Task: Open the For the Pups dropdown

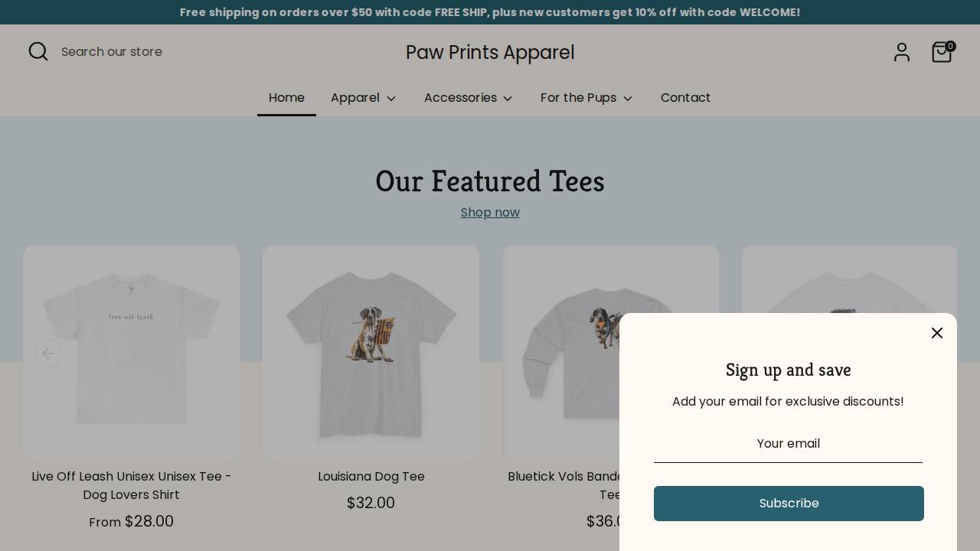Action: (x=586, y=98)
